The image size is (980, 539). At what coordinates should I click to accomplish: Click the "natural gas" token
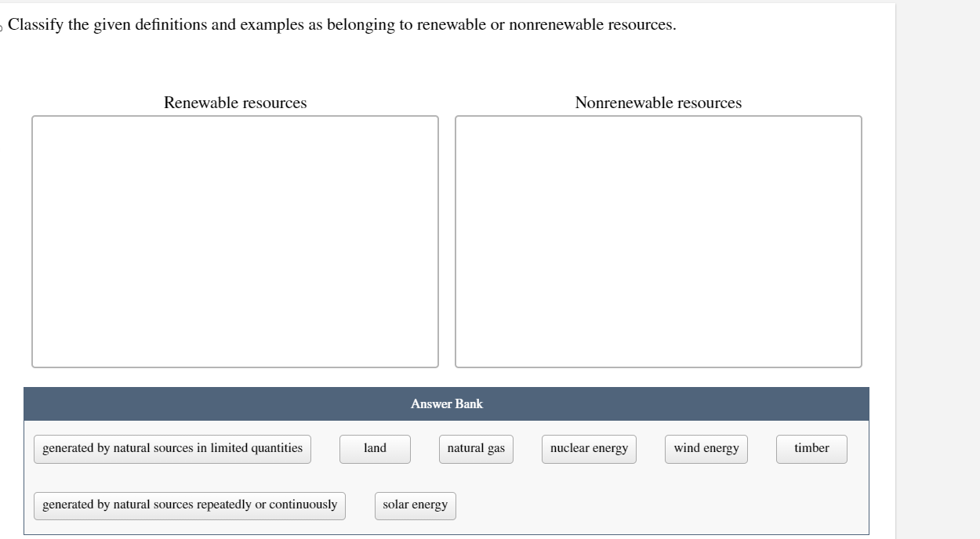tap(476, 448)
